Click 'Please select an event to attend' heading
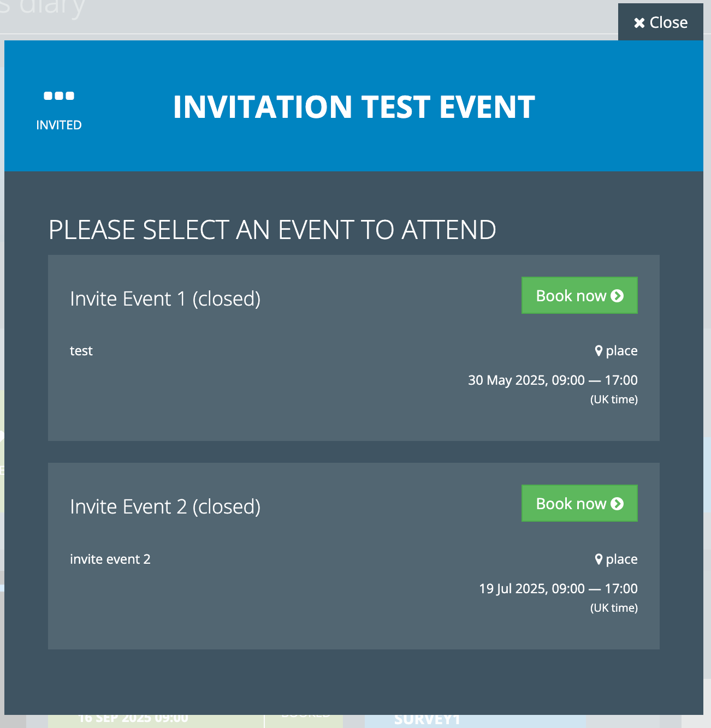The height and width of the screenshot is (728, 711). pyautogui.click(x=272, y=230)
